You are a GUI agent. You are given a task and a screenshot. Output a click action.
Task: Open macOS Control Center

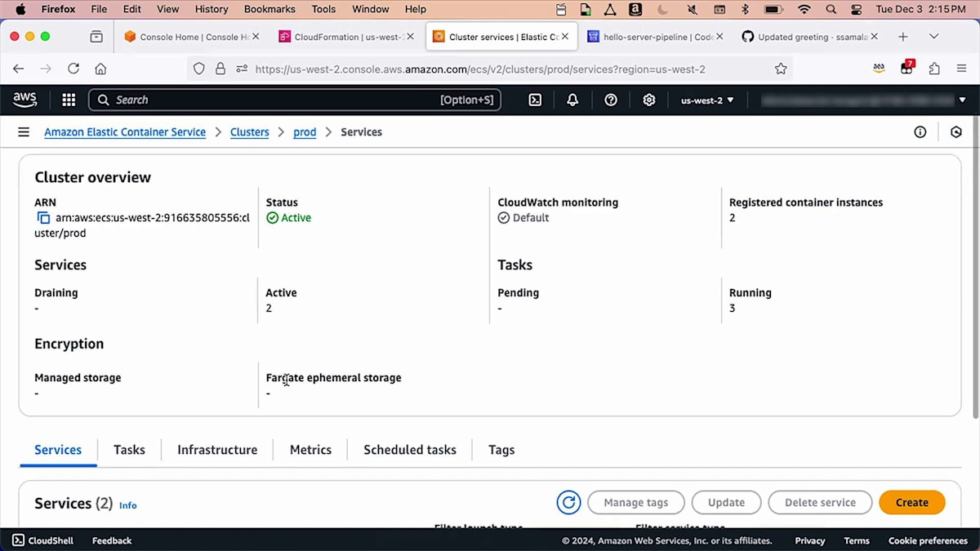(856, 9)
